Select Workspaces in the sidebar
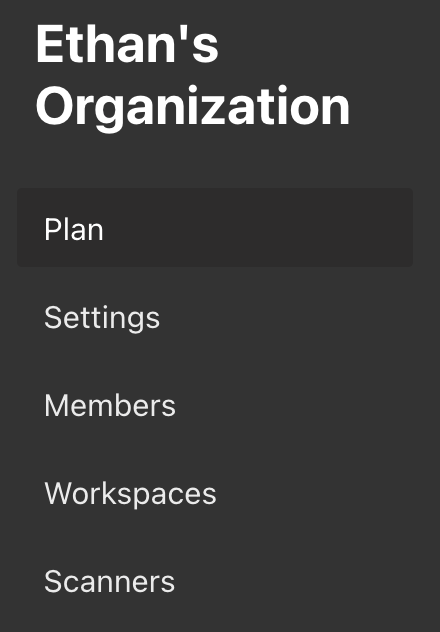The height and width of the screenshot is (632, 440). 215,493
